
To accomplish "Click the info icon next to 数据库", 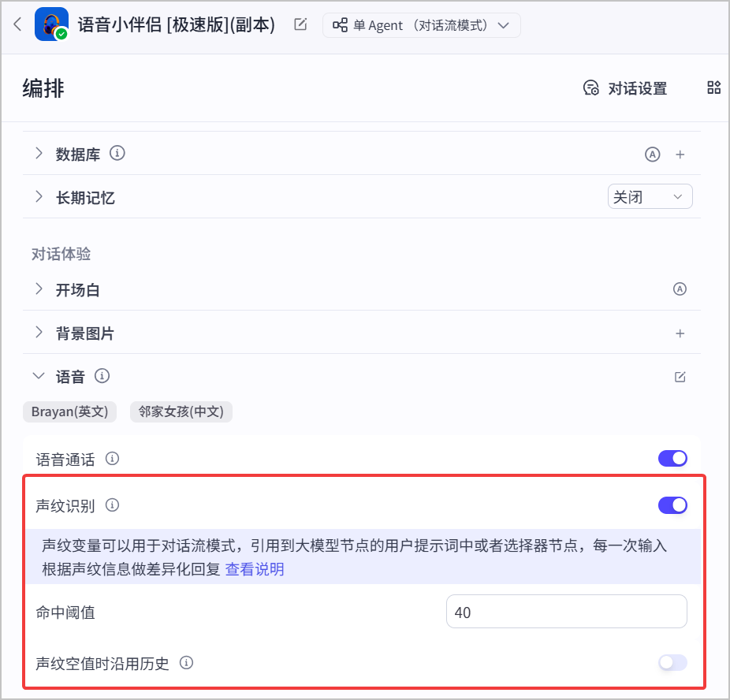I will (x=117, y=153).
